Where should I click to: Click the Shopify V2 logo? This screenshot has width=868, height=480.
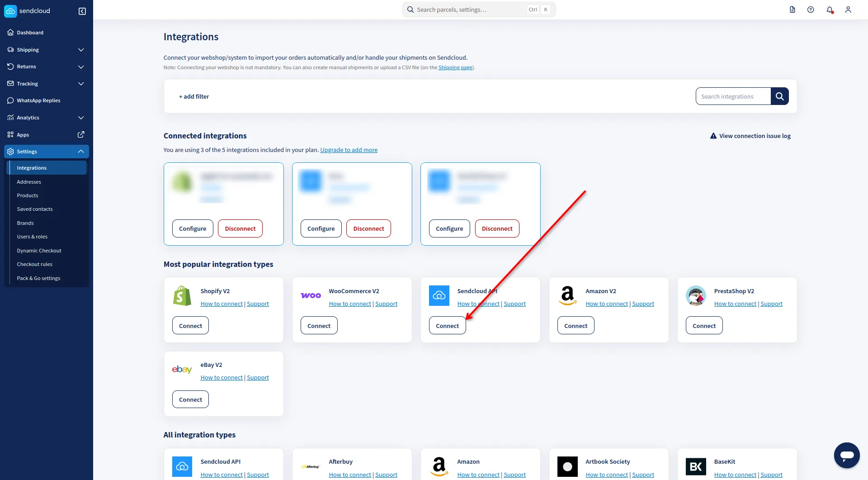click(182, 295)
